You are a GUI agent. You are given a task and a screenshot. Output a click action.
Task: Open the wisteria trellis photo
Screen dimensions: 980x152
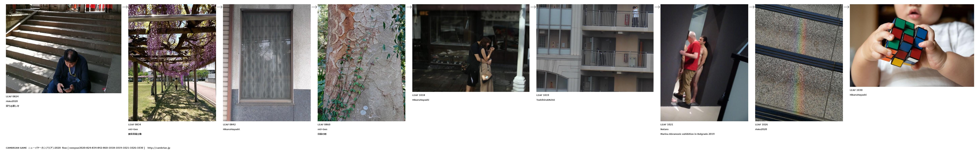pos(172,63)
